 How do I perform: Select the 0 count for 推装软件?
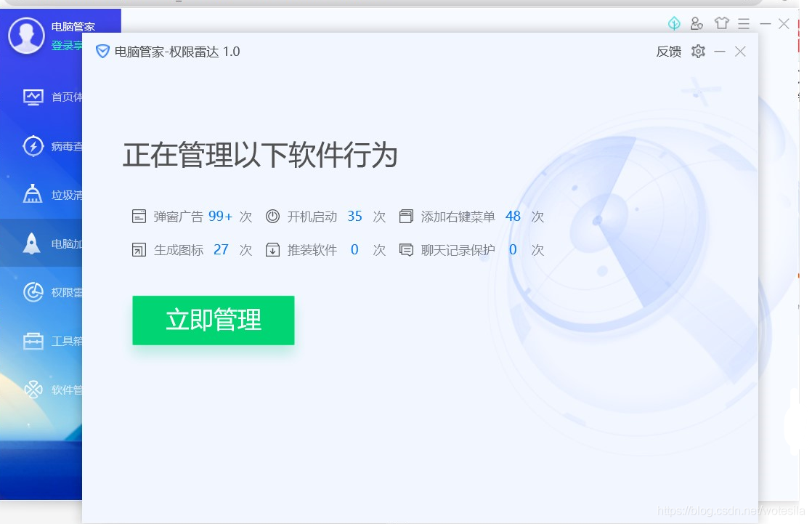click(x=354, y=250)
